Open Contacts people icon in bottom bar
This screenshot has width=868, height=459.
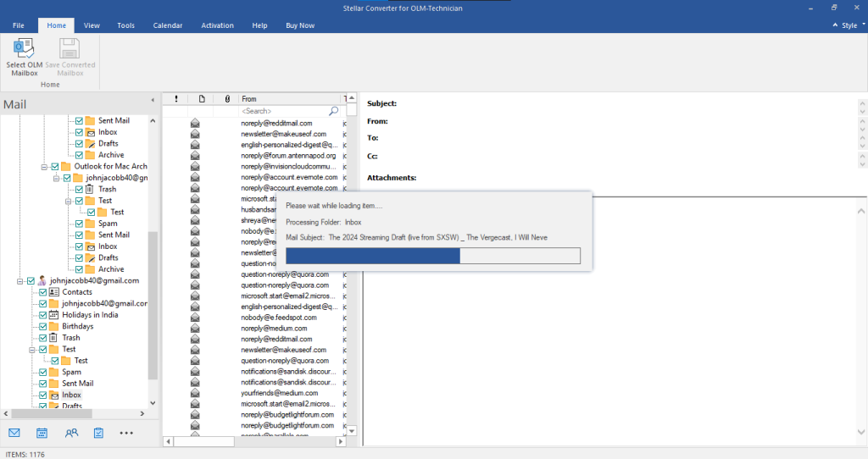(71, 433)
